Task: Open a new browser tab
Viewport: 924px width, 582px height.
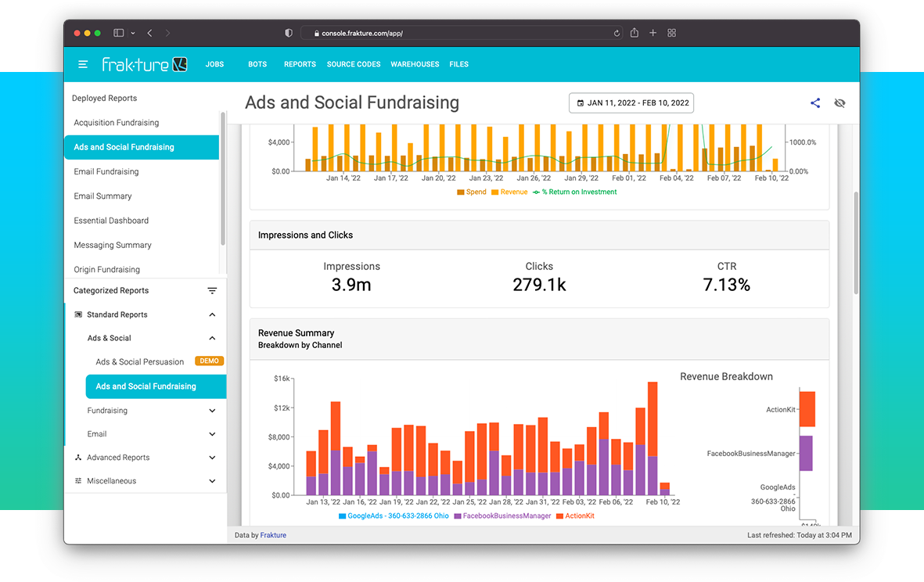Action: click(653, 33)
